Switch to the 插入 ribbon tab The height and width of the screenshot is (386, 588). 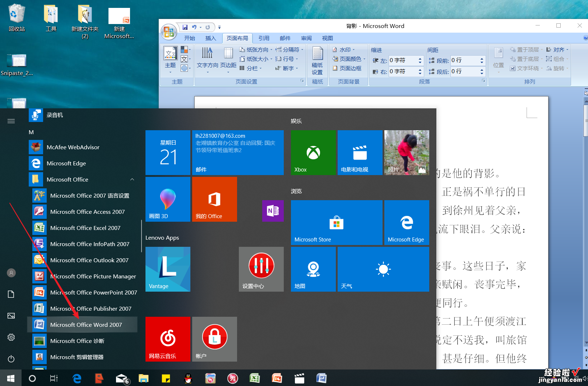click(210, 38)
